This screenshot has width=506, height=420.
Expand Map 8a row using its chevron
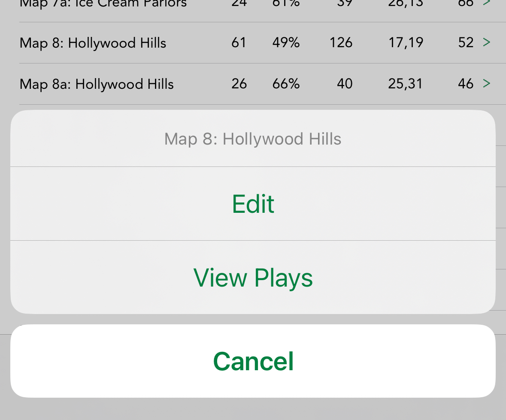486,84
